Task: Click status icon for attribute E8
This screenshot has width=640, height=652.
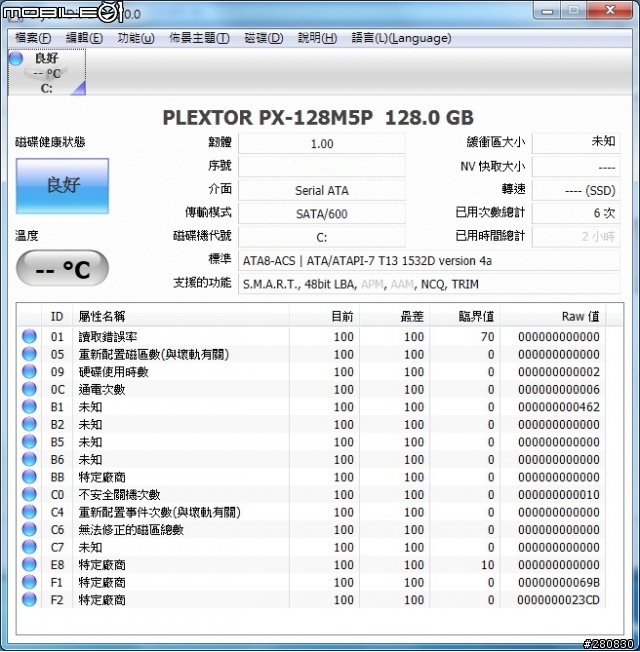Action: (x=29, y=564)
